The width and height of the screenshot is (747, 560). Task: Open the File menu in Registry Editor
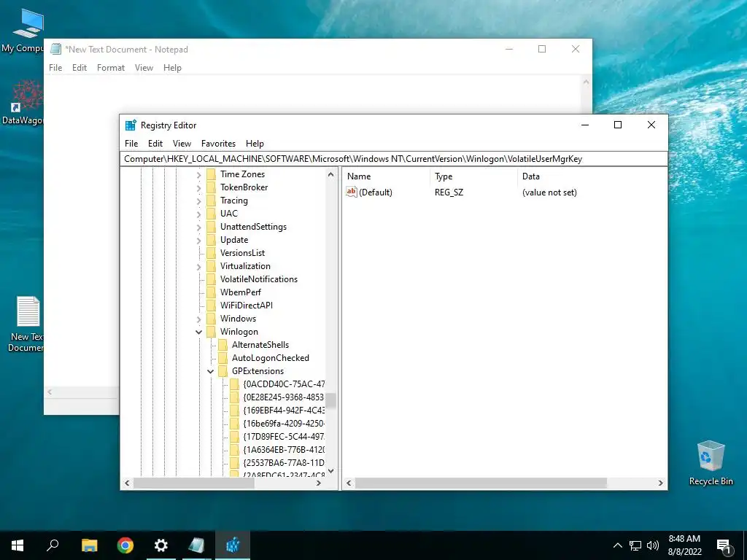click(131, 144)
